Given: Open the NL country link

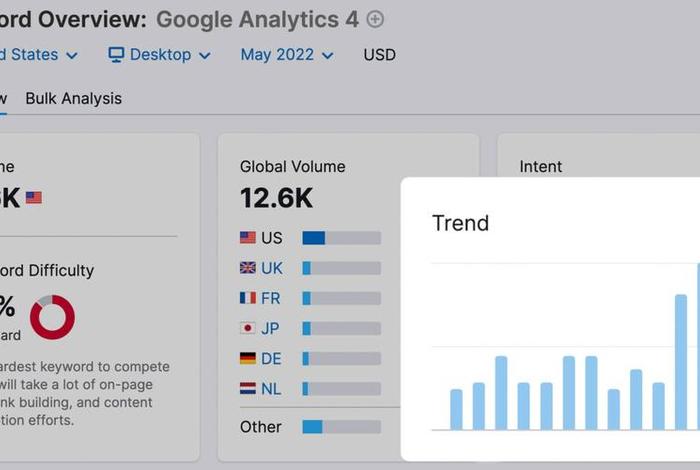Looking at the screenshot, I should 271,389.
